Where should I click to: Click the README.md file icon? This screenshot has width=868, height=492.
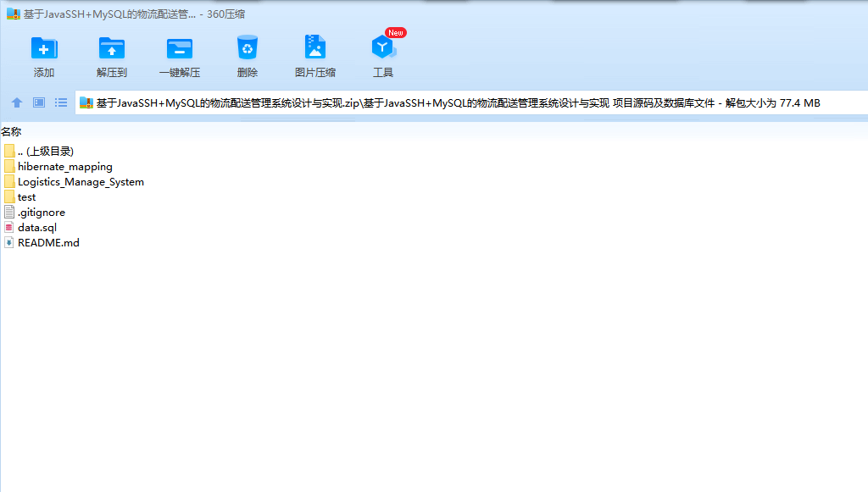8,242
